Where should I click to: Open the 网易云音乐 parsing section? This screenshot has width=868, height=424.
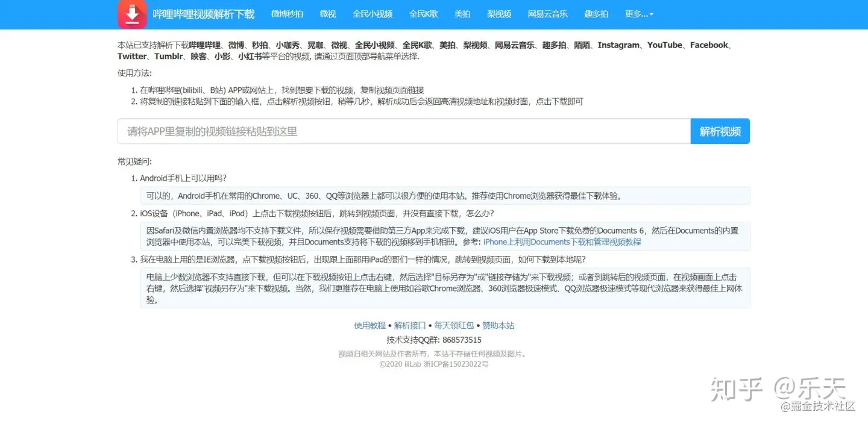tap(547, 14)
